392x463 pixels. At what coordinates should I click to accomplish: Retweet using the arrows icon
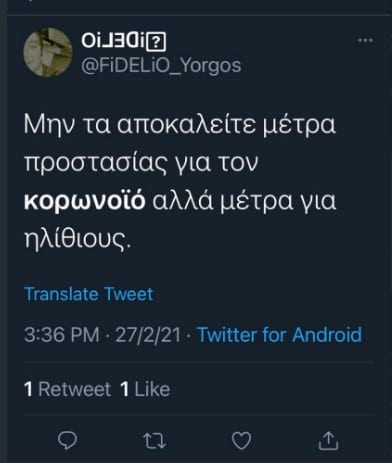(x=155, y=441)
